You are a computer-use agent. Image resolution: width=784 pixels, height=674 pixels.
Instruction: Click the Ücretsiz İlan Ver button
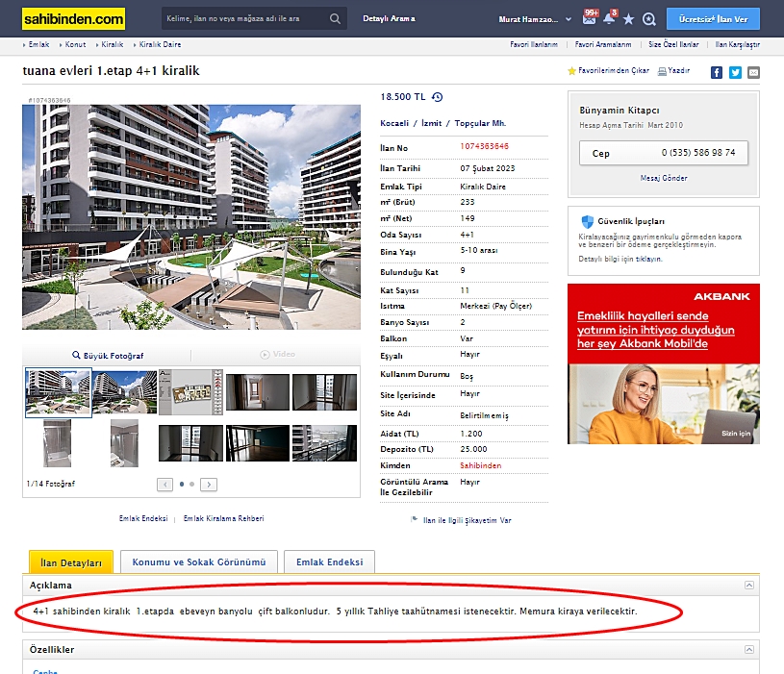(x=713, y=19)
